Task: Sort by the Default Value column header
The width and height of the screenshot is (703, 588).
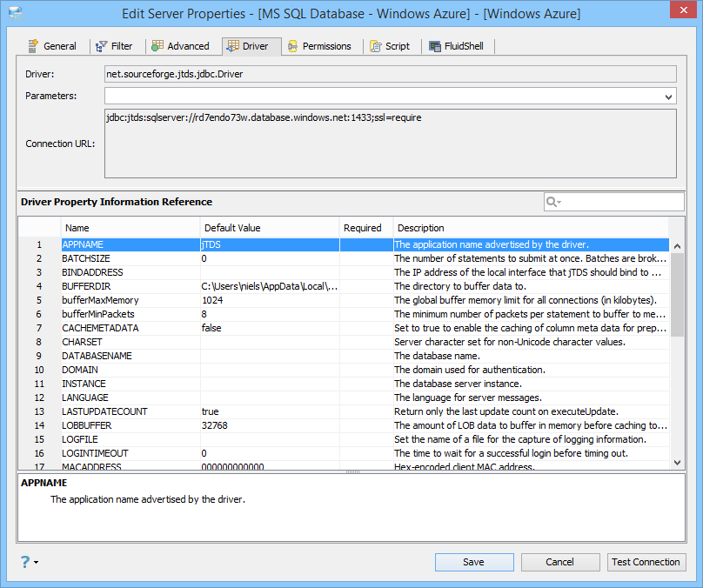Action: coord(270,228)
